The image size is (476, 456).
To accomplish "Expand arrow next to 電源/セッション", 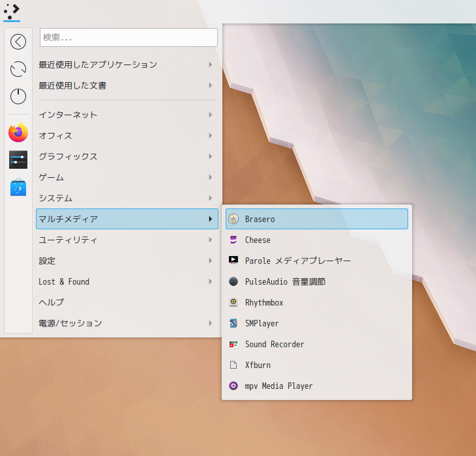I will pyautogui.click(x=211, y=323).
